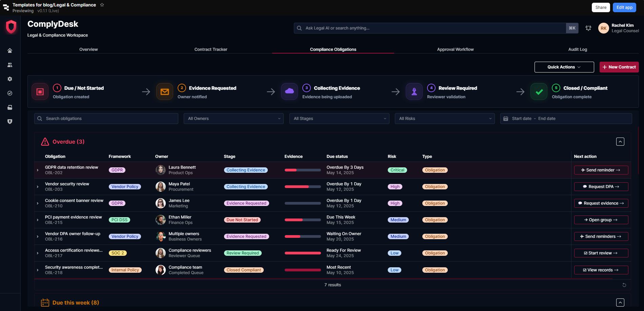The height and width of the screenshot is (311, 644).
Task: Click the Due this week calendar icon
Action: (x=45, y=303)
